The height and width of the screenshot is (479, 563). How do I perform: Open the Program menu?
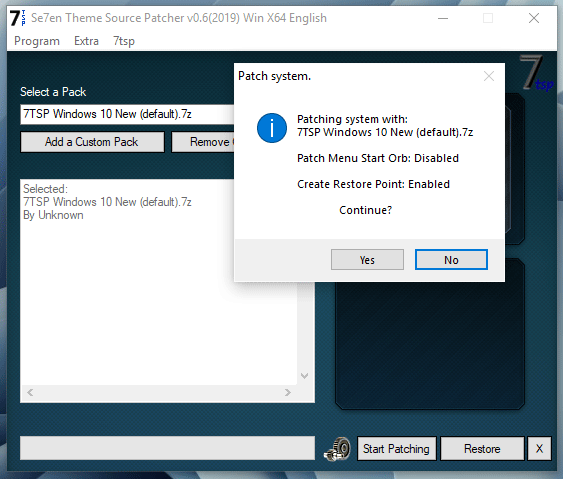[x=37, y=41]
